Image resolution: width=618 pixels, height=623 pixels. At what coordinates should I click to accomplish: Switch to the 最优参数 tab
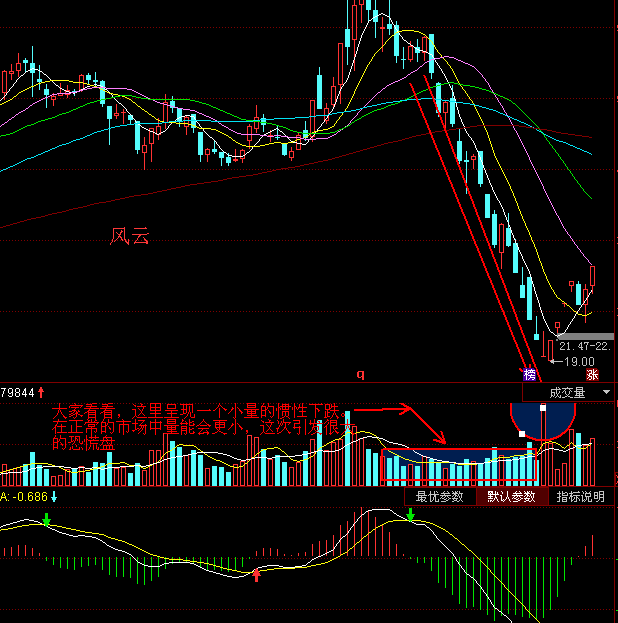coord(440,497)
